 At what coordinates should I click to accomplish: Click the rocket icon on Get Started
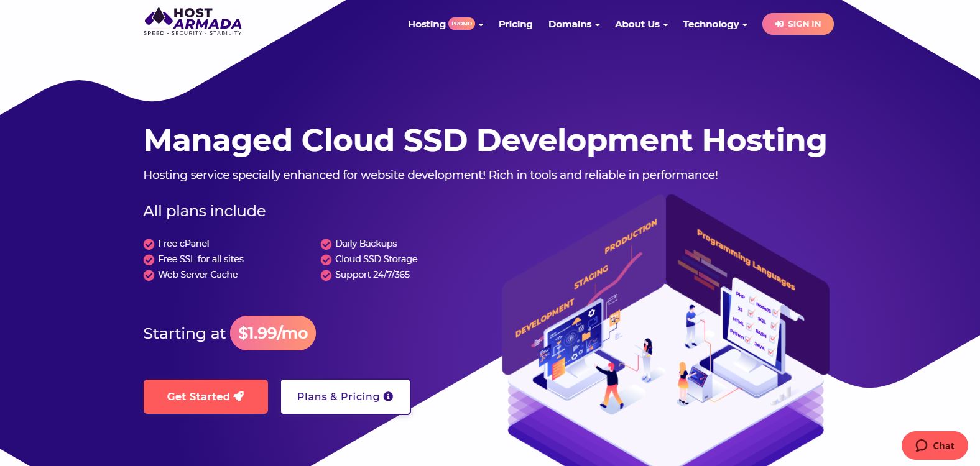(239, 396)
